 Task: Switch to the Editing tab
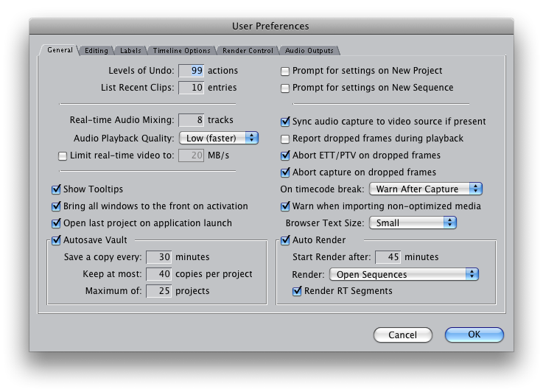[x=96, y=51]
